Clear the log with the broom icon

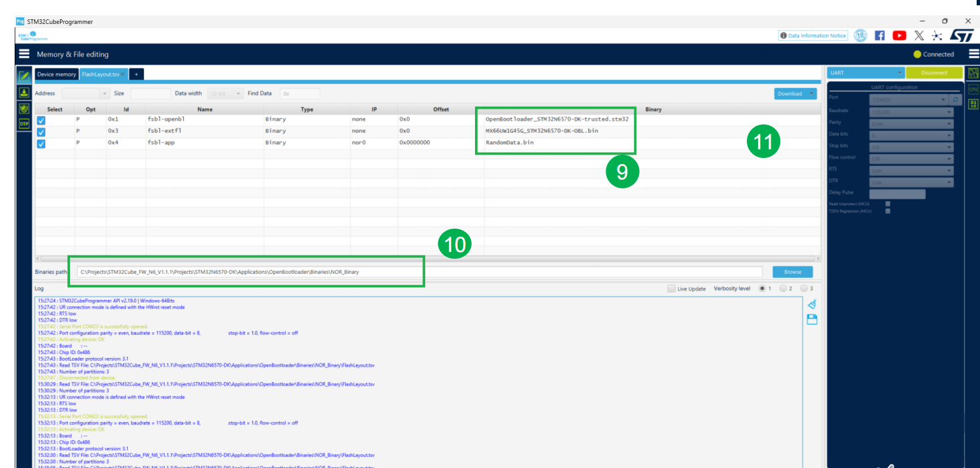[811, 305]
